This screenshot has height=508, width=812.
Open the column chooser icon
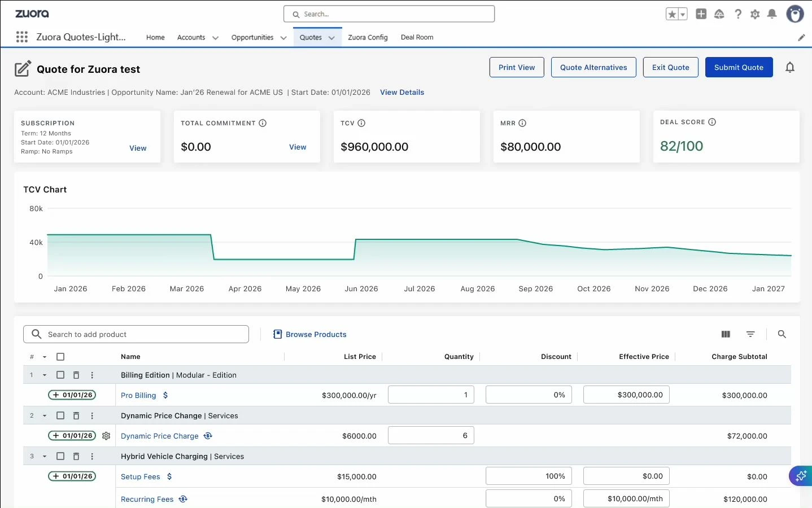pyautogui.click(x=726, y=334)
